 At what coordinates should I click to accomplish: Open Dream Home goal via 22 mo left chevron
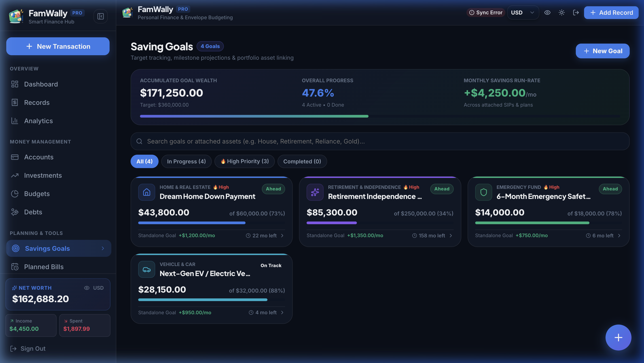pos(282,236)
